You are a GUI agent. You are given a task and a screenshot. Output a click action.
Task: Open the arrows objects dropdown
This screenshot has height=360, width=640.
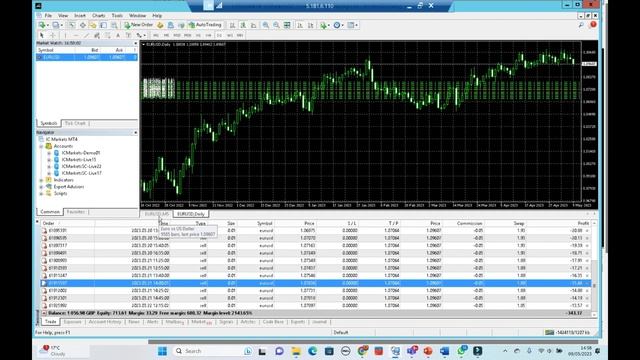(x=141, y=35)
